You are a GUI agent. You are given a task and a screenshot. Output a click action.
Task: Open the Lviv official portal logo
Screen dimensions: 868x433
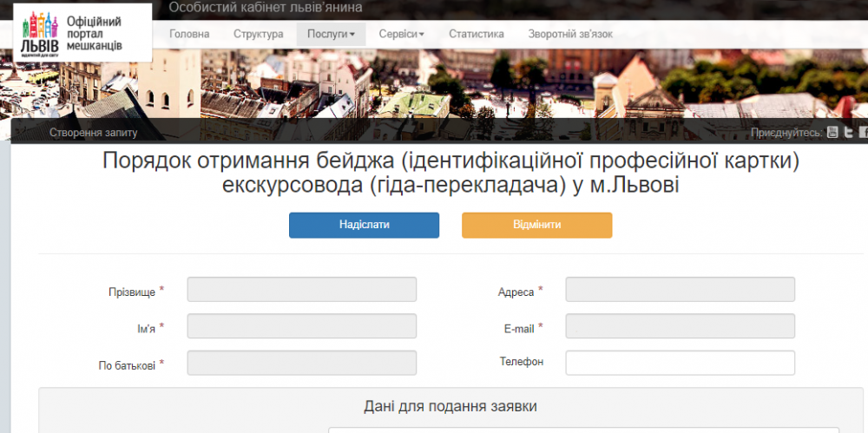[x=82, y=33]
